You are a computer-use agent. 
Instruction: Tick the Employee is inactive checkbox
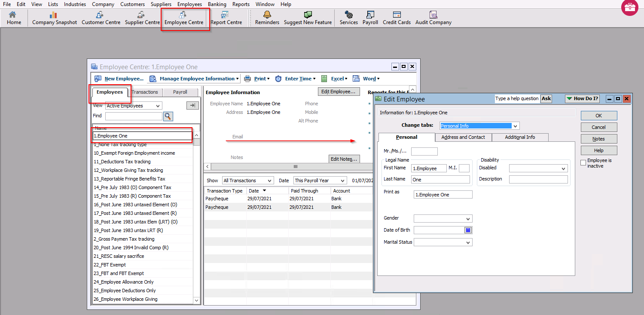pyautogui.click(x=583, y=162)
